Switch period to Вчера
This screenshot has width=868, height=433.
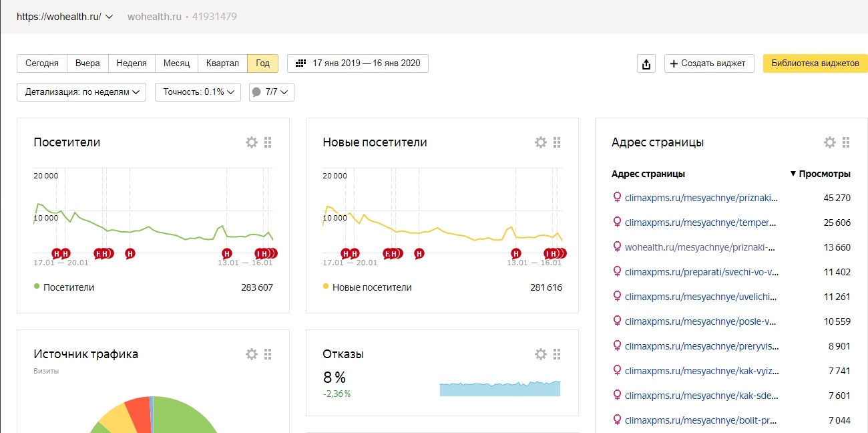point(87,63)
